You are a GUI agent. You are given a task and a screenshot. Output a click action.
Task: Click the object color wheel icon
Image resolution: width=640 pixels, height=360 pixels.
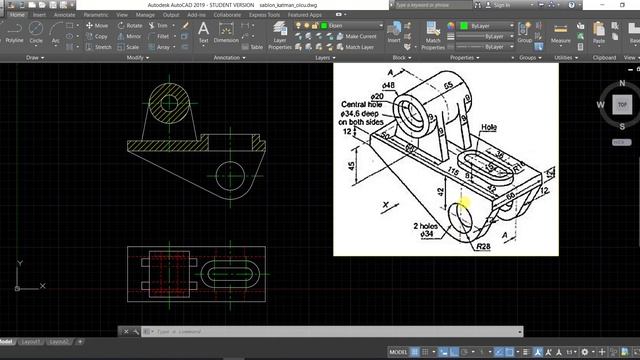[x=451, y=26]
